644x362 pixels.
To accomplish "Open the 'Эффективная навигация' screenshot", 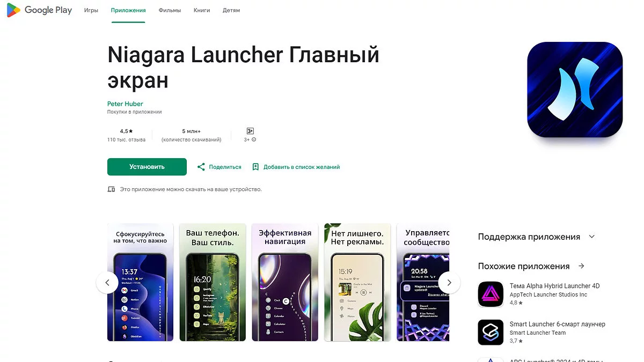I will (285, 282).
